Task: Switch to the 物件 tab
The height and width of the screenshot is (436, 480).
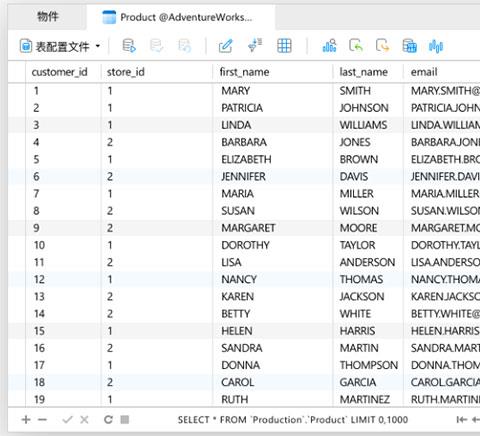Action: tap(48, 16)
